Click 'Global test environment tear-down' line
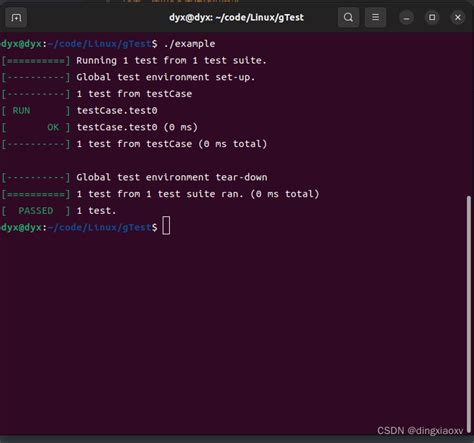This screenshot has height=443, width=474. point(172,177)
